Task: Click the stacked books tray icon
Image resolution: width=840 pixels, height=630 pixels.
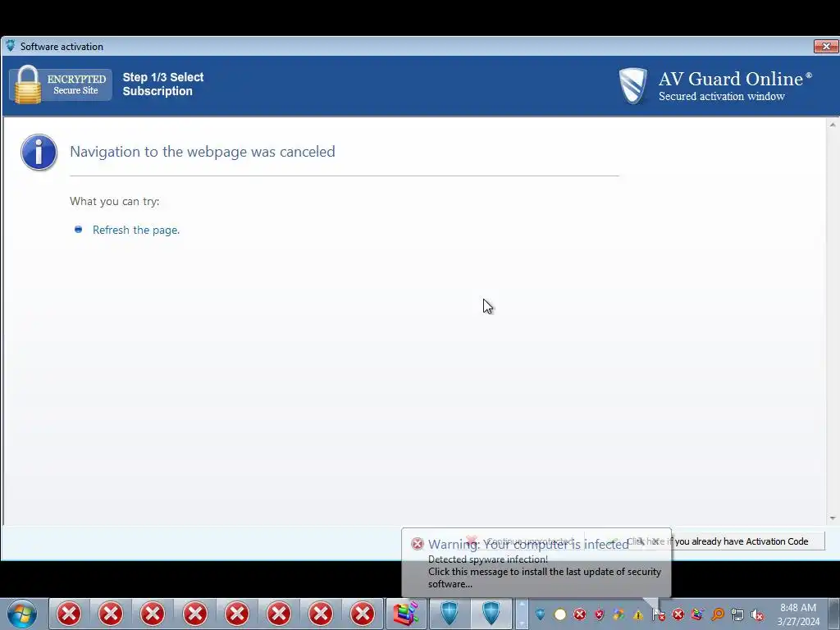Action: (x=697, y=614)
